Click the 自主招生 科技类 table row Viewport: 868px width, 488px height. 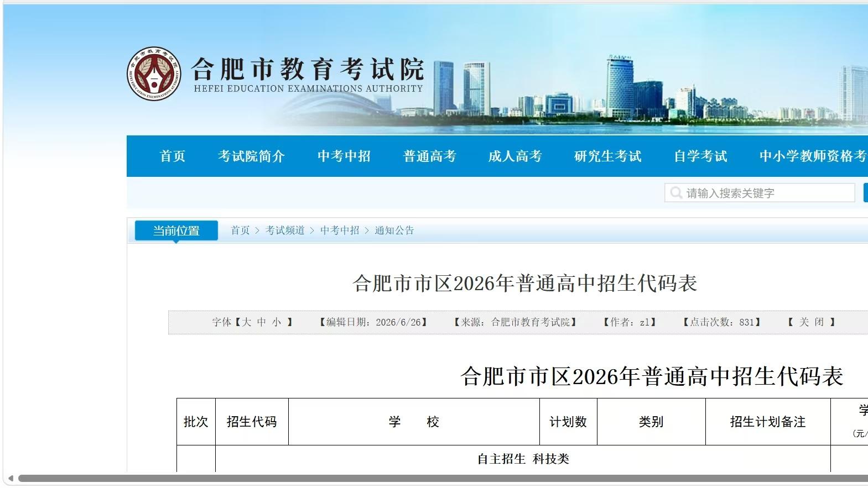tap(523, 459)
